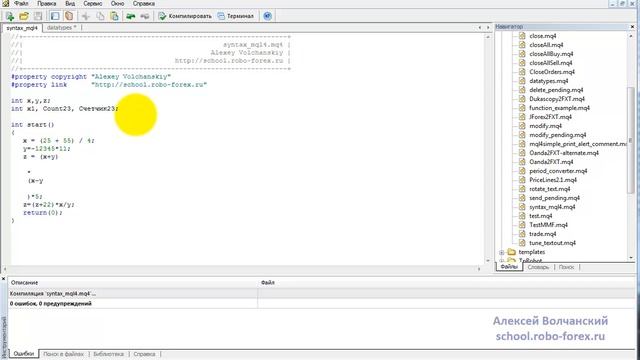Click the MetaEditor application icon in menu bar
Viewport: 640px width, 360px height.
5,3
